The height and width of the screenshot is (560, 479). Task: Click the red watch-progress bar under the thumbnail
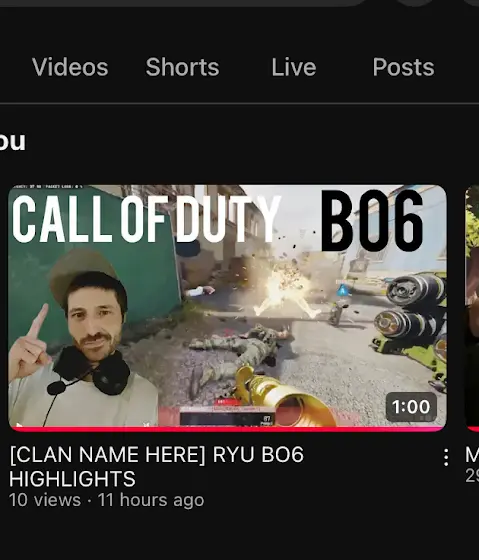(x=227, y=429)
